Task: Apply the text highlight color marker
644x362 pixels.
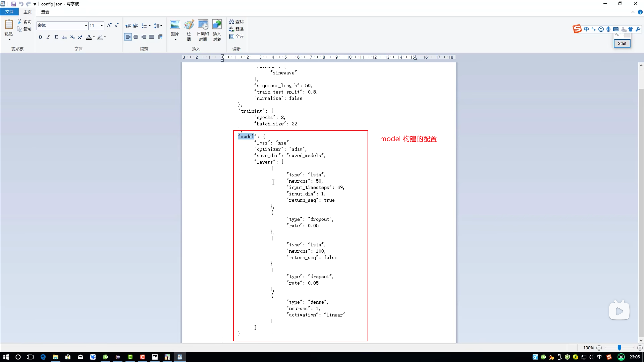Action: pyautogui.click(x=100, y=37)
